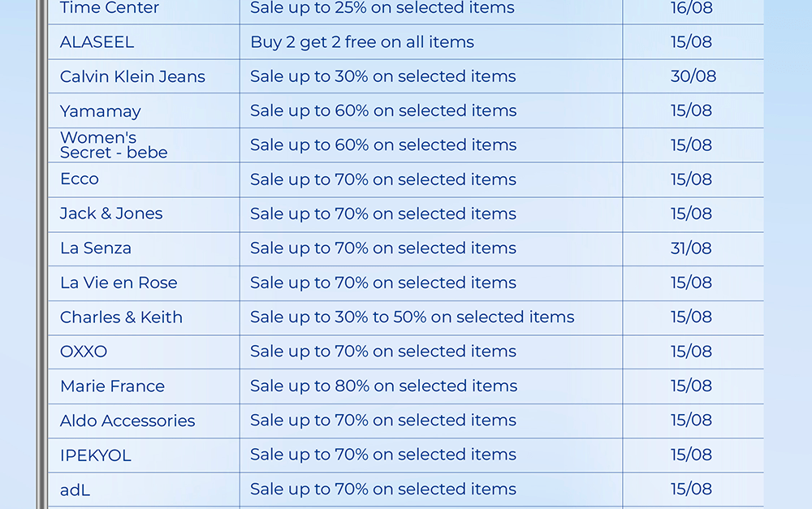Viewport: 812px width, 509px height.
Task: Click the IPEKYOL brand name
Action: click(x=96, y=455)
